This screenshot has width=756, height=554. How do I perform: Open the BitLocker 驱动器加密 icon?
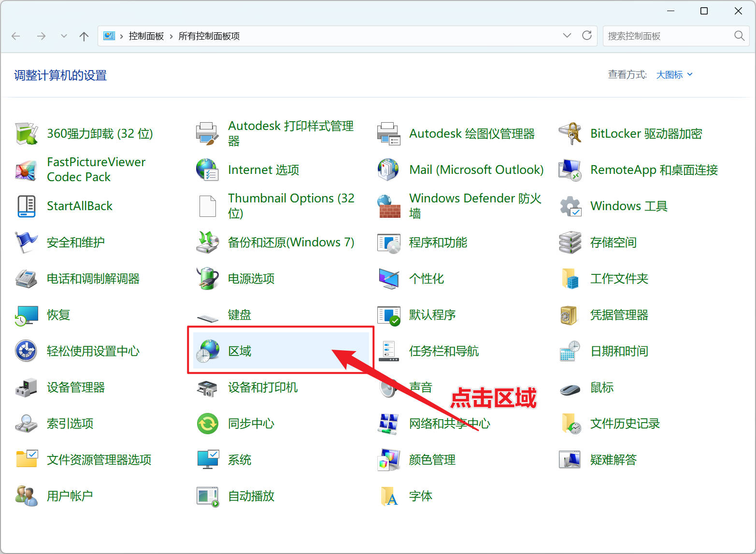[x=570, y=134]
